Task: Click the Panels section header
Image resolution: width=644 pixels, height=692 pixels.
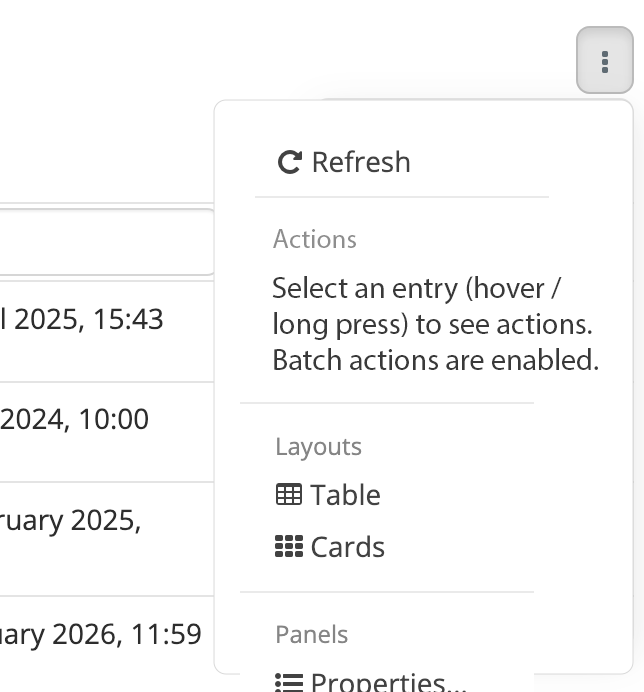Action: point(312,635)
